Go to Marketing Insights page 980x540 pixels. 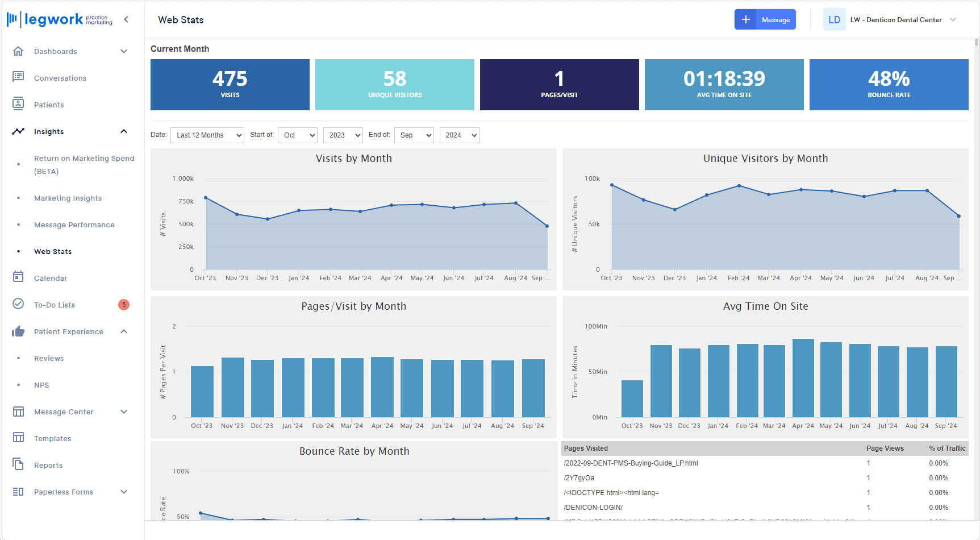coord(68,198)
